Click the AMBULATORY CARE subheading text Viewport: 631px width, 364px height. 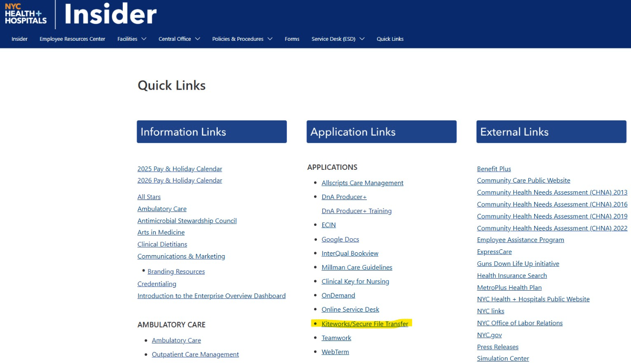(x=171, y=325)
